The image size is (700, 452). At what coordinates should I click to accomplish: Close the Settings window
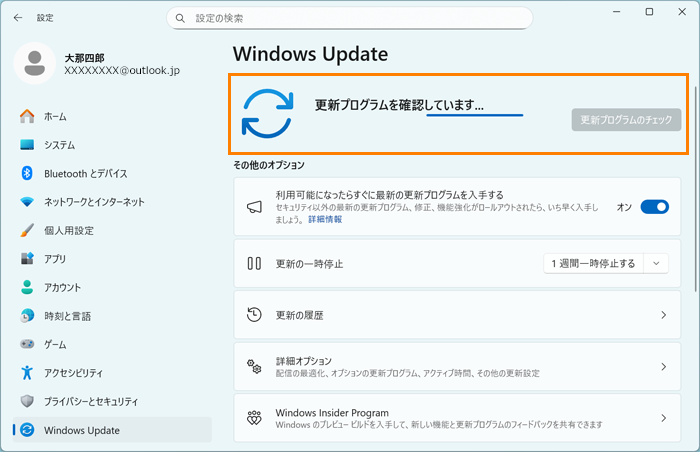pos(682,12)
